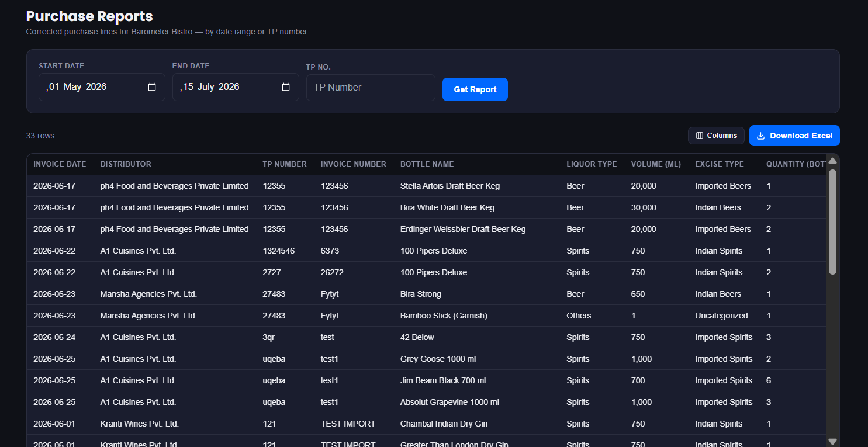Click volume 650 in Bira Strong row
The height and width of the screenshot is (447, 868).
[638, 294]
